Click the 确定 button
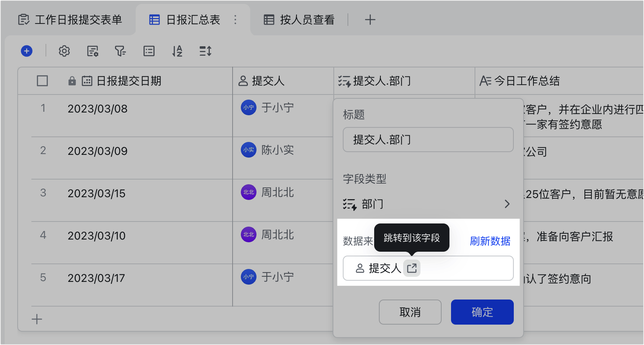The height and width of the screenshot is (345, 644). (x=482, y=312)
